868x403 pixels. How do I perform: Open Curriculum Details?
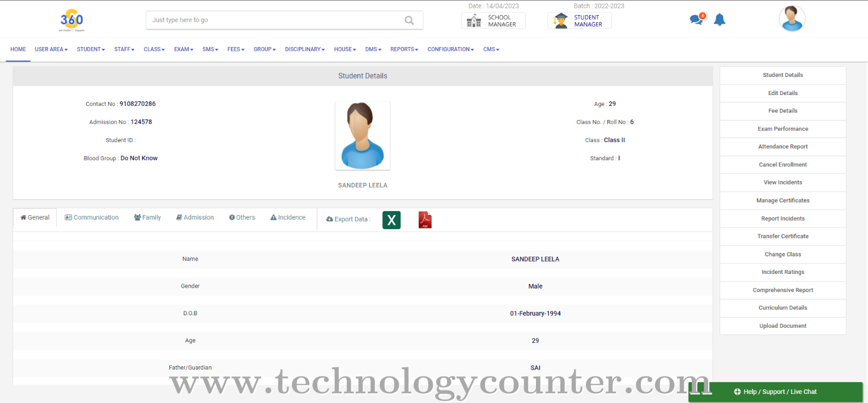tap(783, 308)
